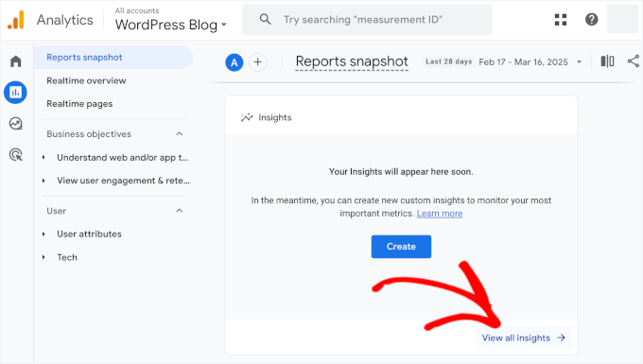Open the WordPress Blog account selector
This screenshot has height=364, width=643.
coord(171,25)
